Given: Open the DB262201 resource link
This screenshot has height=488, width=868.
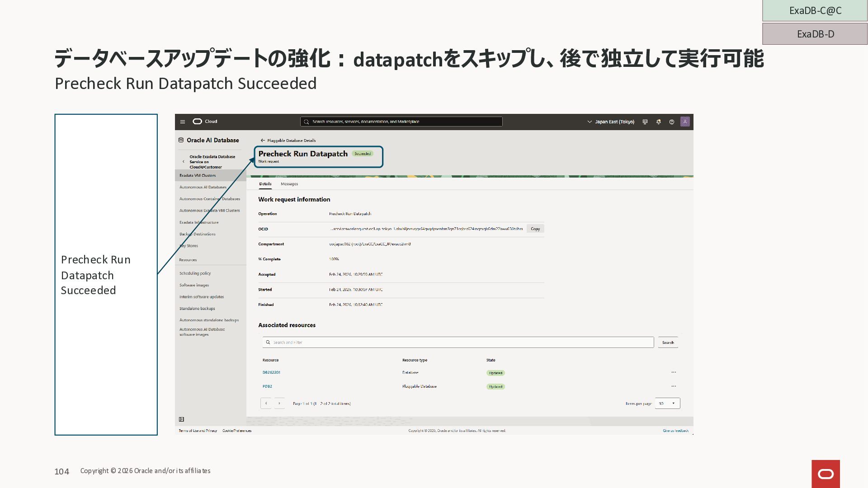Looking at the screenshot, I should click(x=271, y=372).
